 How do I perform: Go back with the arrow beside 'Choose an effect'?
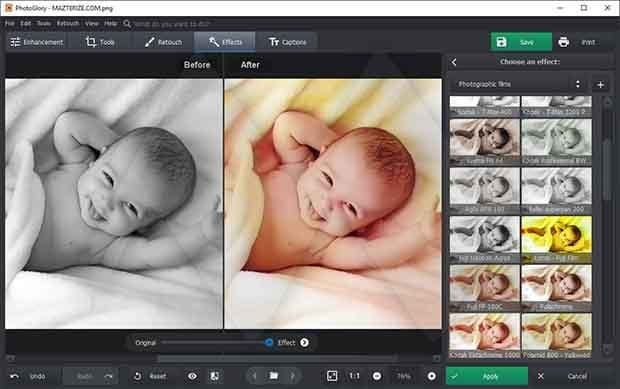[x=454, y=62]
